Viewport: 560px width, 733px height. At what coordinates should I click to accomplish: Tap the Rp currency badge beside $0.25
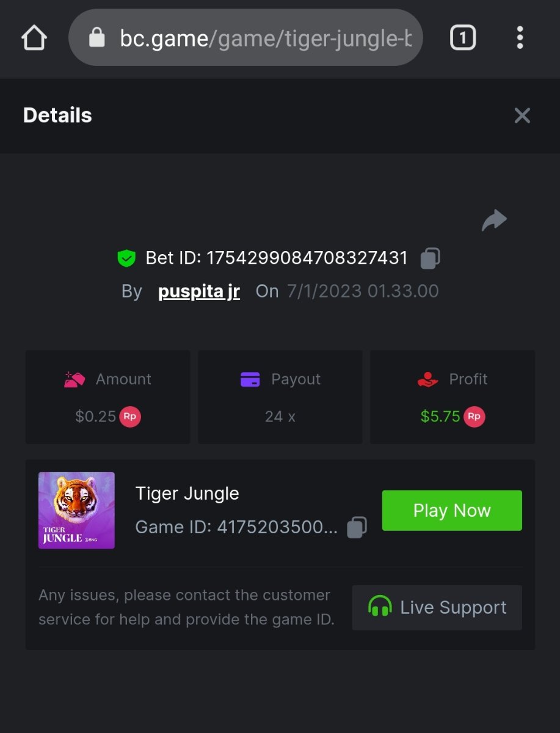pyautogui.click(x=130, y=417)
